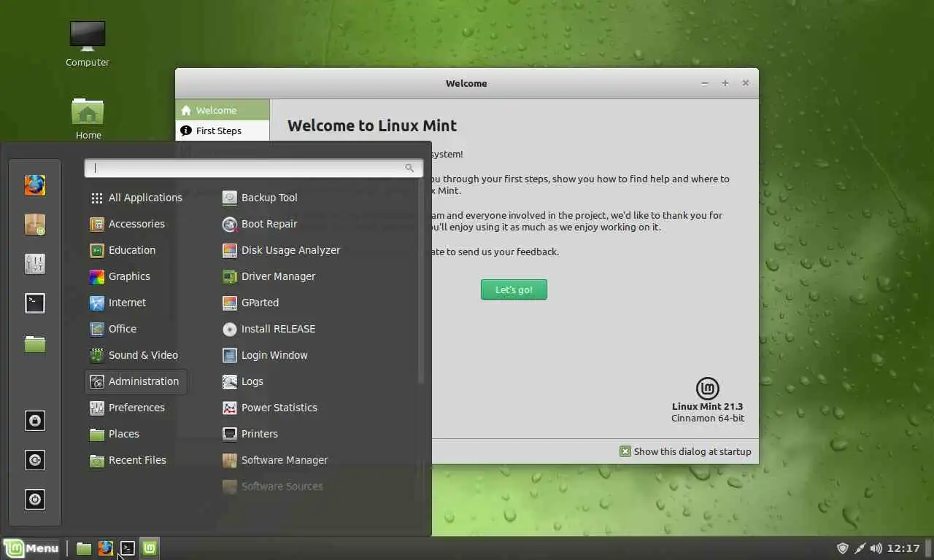Open Home folder desktop icon

pyautogui.click(x=88, y=118)
